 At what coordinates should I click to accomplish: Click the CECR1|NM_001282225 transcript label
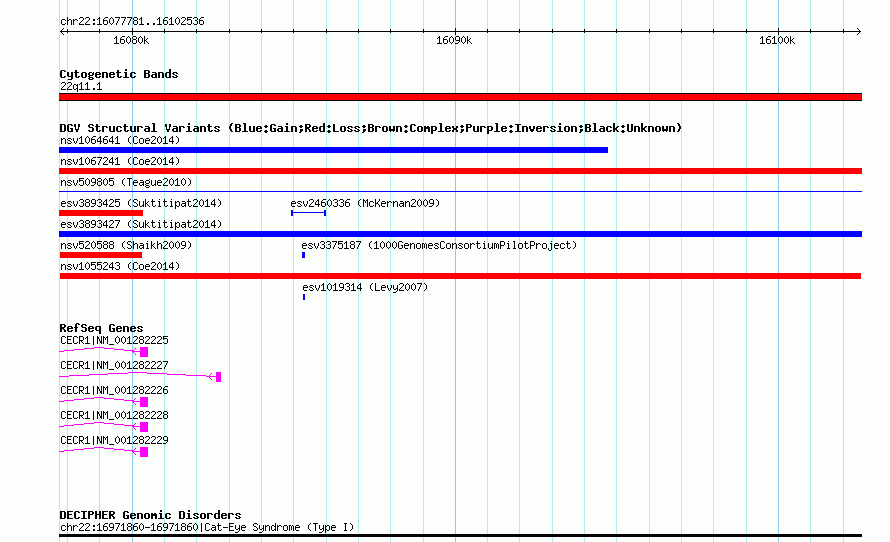tap(114, 341)
